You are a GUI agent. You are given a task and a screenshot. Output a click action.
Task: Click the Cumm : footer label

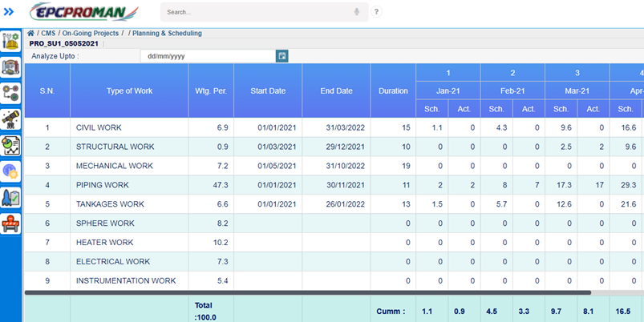391,312
